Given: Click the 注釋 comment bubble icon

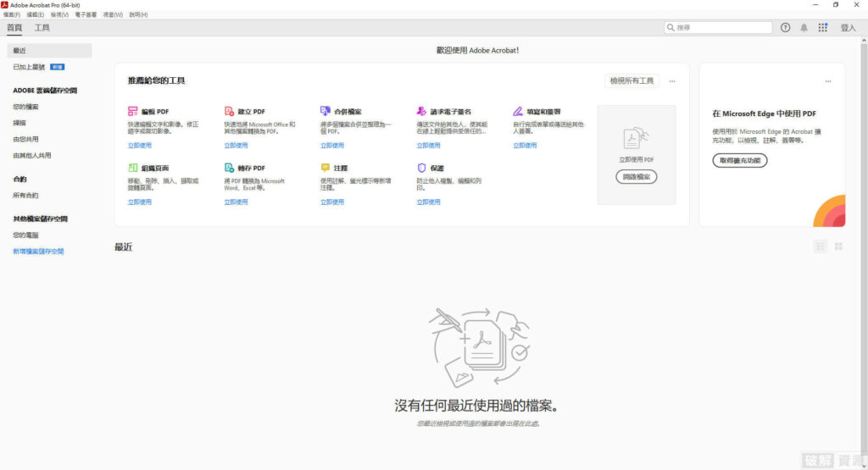Looking at the screenshot, I should 325,168.
